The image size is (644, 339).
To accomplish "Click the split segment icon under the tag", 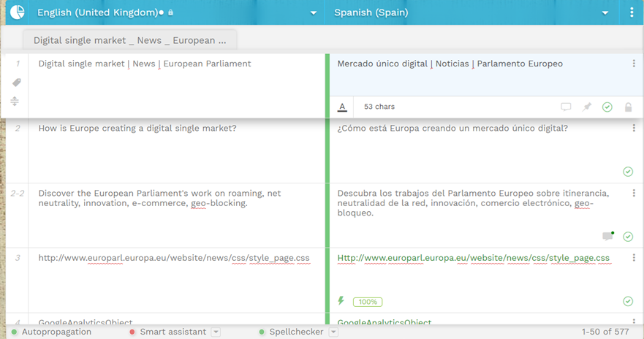I will click(x=16, y=102).
